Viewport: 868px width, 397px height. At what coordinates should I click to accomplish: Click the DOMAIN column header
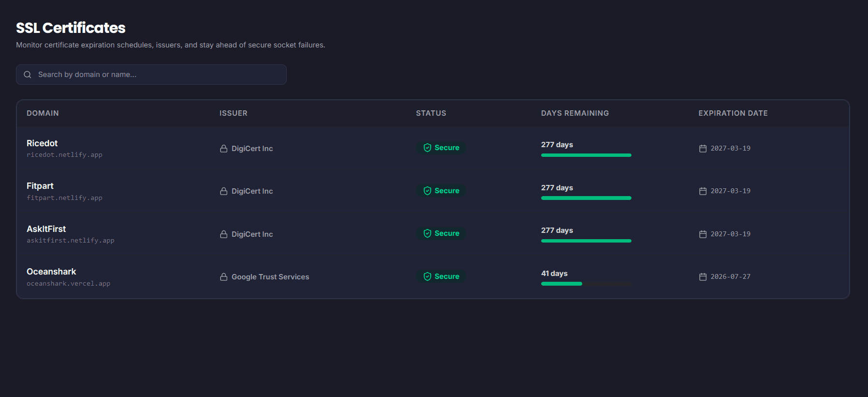pyautogui.click(x=43, y=113)
